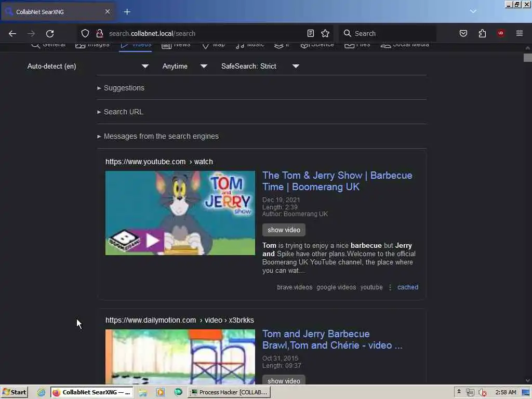
Task: Open the cached link for YouTube result
Action: coord(408,287)
